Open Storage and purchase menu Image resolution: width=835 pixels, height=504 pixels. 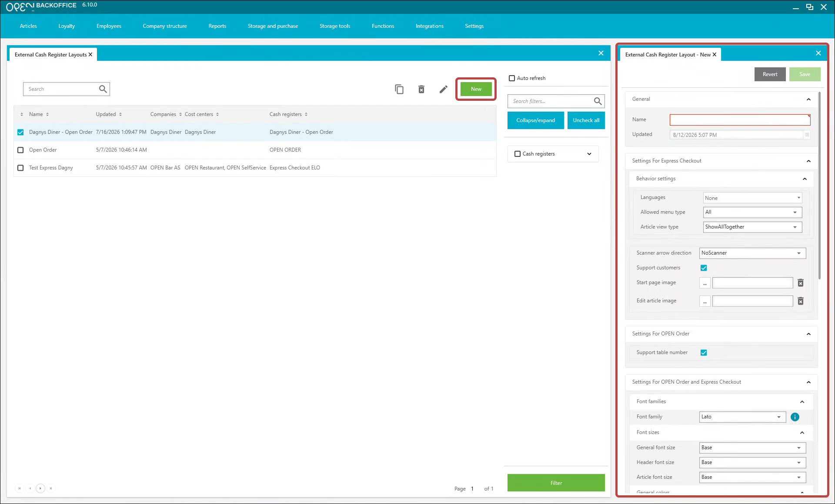click(273, 26)
